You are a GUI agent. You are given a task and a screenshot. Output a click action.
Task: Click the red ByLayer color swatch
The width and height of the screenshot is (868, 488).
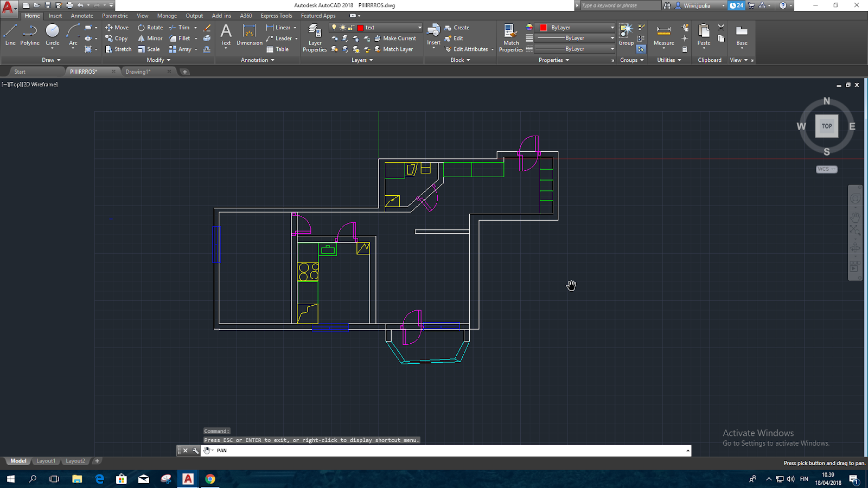[x=543, y=27]
